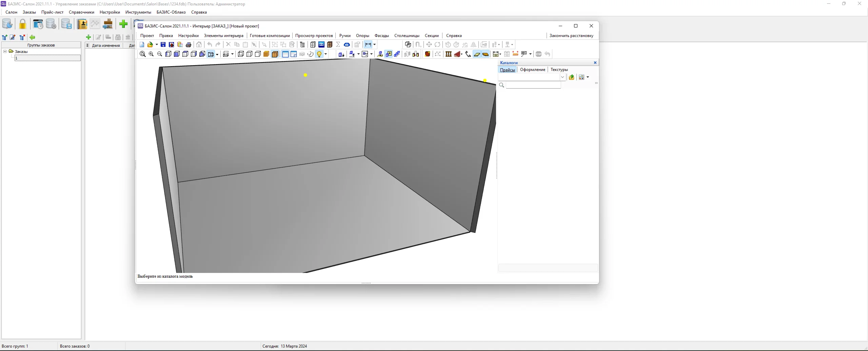This screenshot has height=351, width=868.
Task: Open the address book contacts icon
Action: pyautogui.click(x=82, y=24)
